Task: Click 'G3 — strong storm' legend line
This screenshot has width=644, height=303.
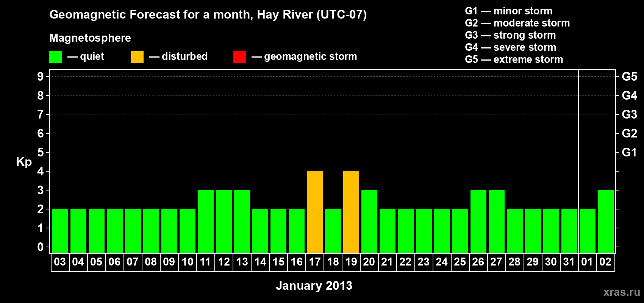Action: point(510,35)
